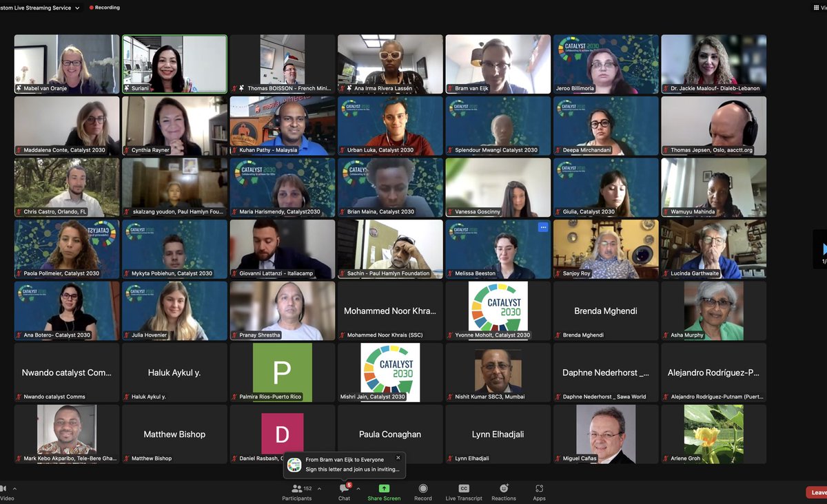This screenshot has height=504, width=827.
Task: Open Live Transcript CC icon
Action: pos(464,488)
